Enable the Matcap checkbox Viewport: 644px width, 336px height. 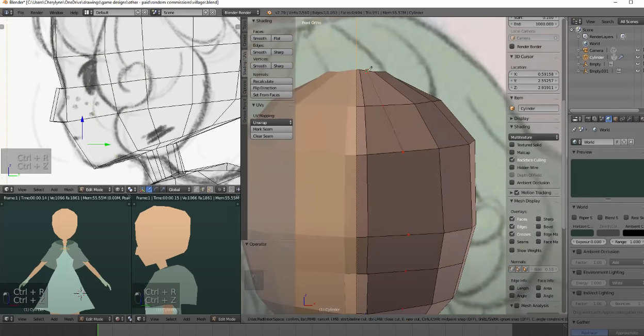click(512, 153)
